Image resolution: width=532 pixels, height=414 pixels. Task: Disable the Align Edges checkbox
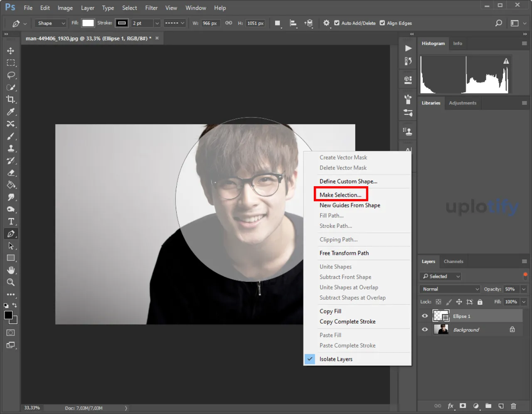382,23
